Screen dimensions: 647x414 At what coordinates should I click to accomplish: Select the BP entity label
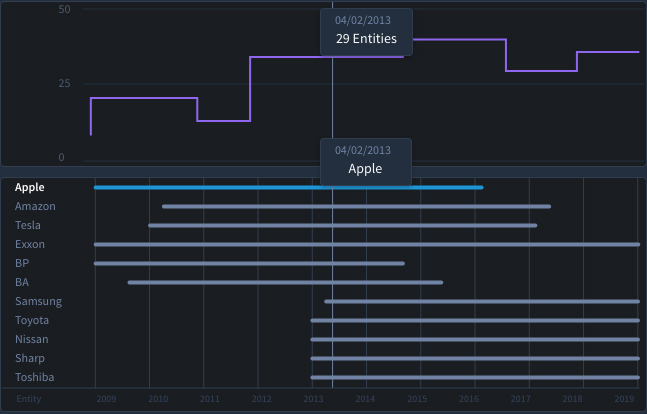click(22, 263)
